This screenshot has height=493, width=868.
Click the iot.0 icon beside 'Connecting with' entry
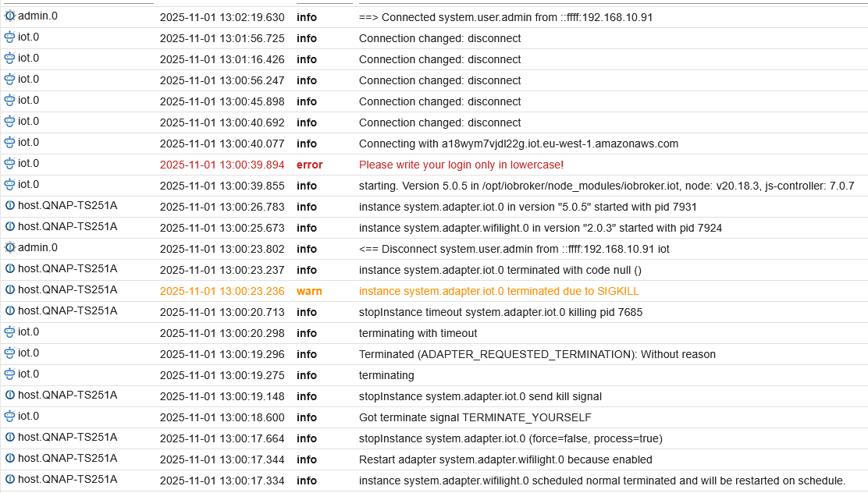click(x=10, y=142)
